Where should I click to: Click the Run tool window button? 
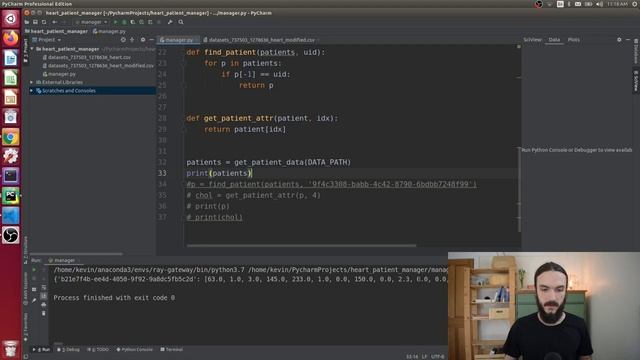42,349
